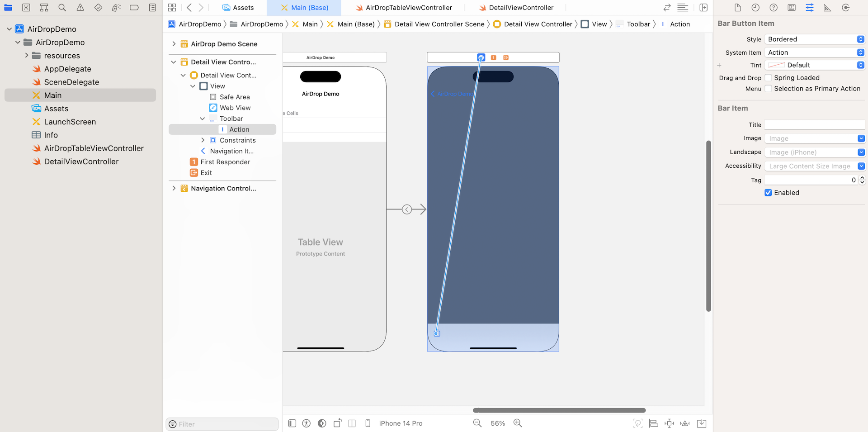Click the Bar Item Title text field

coord(814,125)
